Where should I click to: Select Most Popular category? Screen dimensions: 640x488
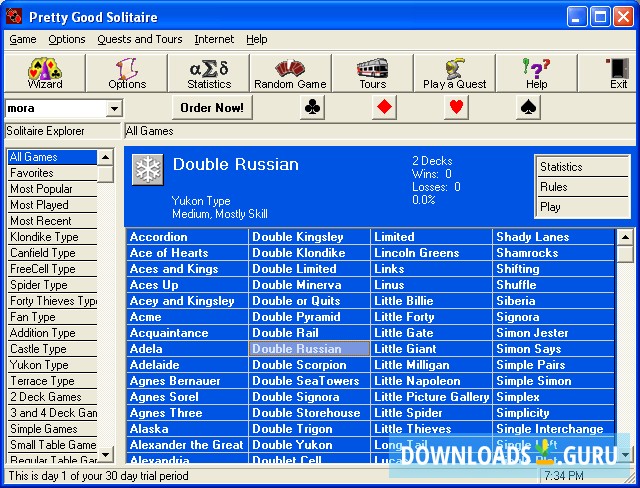click(52, 189)
